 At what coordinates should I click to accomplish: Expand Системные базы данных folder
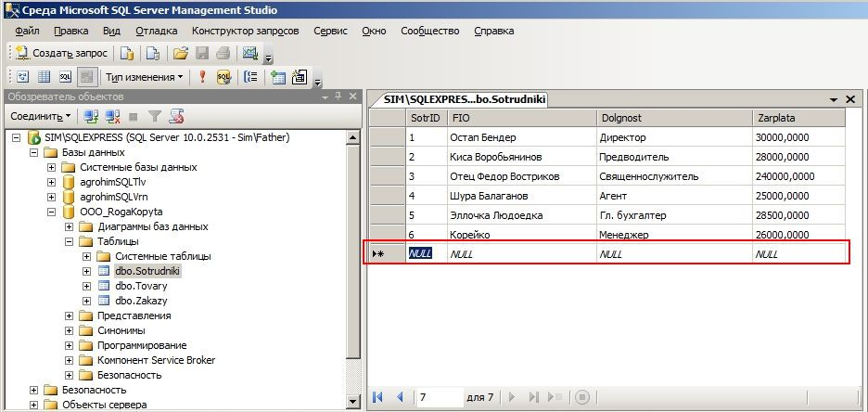tap(52, 167)
